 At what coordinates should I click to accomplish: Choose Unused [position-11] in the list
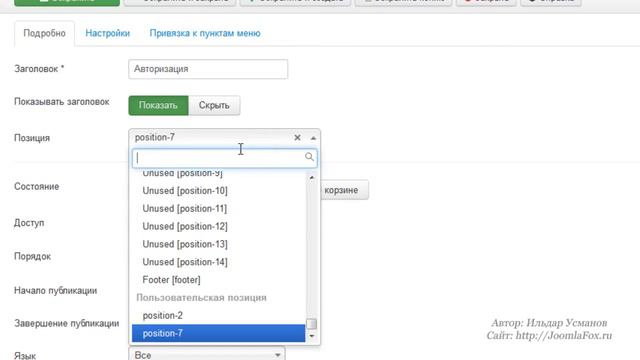218,209
